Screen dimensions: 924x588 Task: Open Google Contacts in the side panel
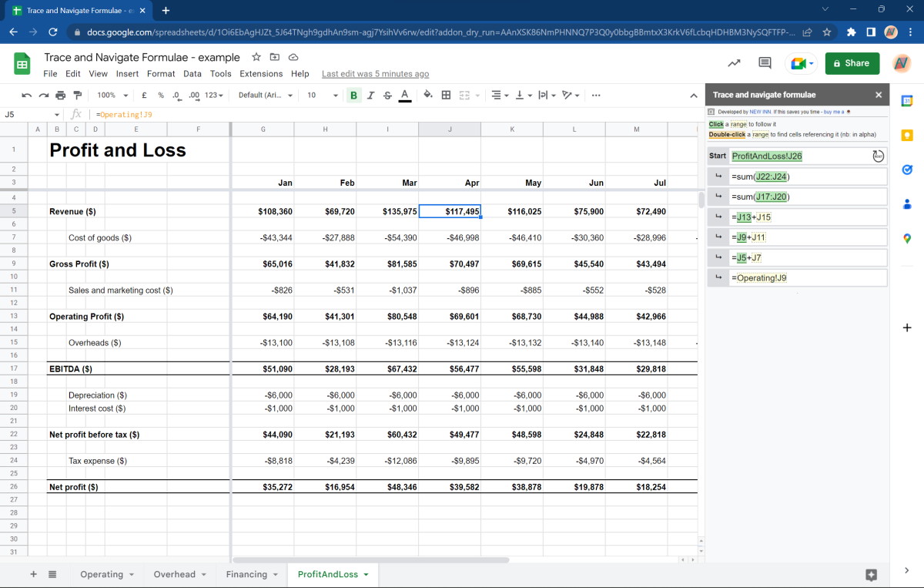pyautogui.click(x=907, y=204)
